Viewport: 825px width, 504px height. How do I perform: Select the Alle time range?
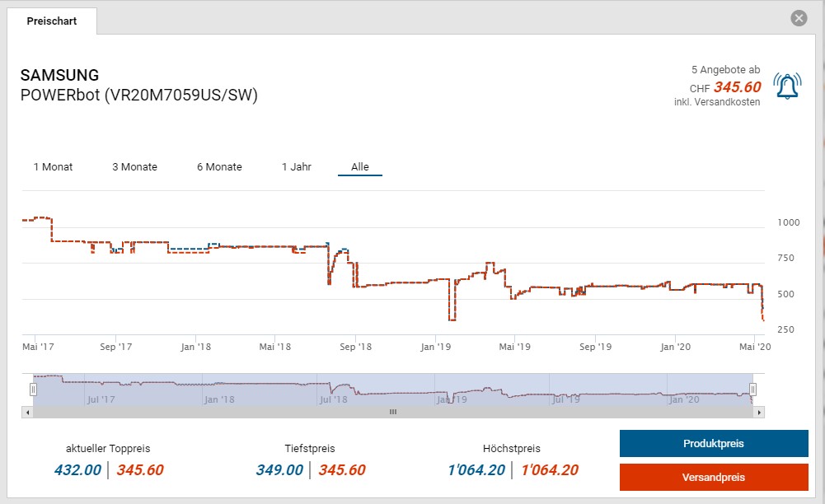pyautogui.click(x=360, y=167)
